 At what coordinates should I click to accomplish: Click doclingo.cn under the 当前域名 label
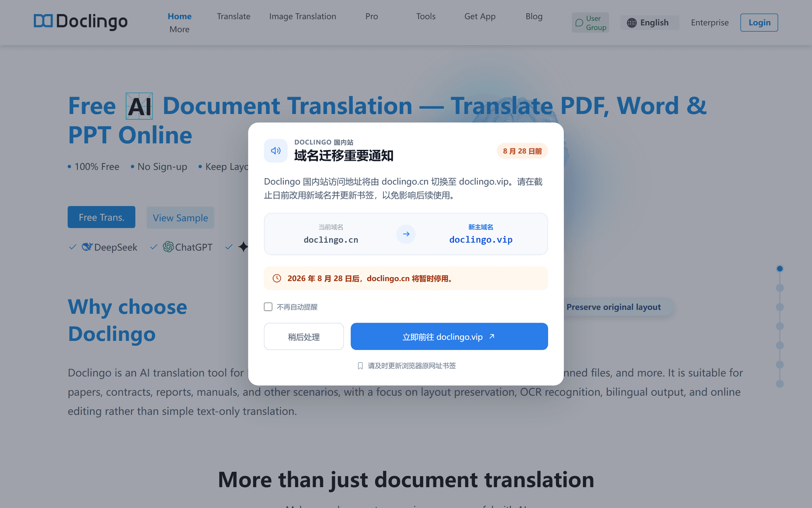pyautogui.click(x=331, y=240)
